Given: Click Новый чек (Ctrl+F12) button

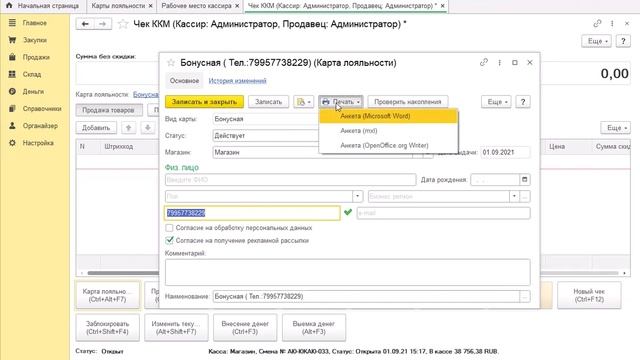Looking at the screenshot, I should click(x=589, y=295).
